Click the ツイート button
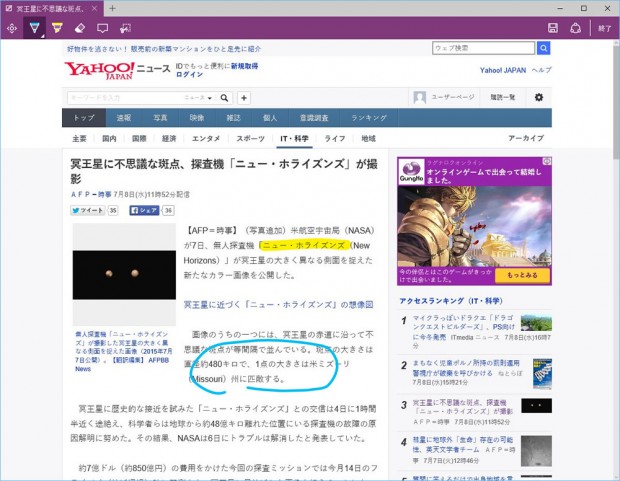 (87, 210)
